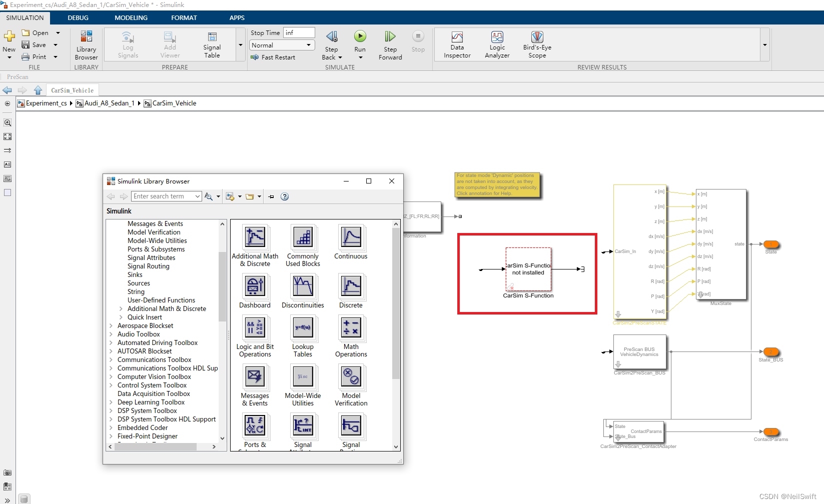
Task: Expand the Quick Insert tree node
Action: click(121, 317)
